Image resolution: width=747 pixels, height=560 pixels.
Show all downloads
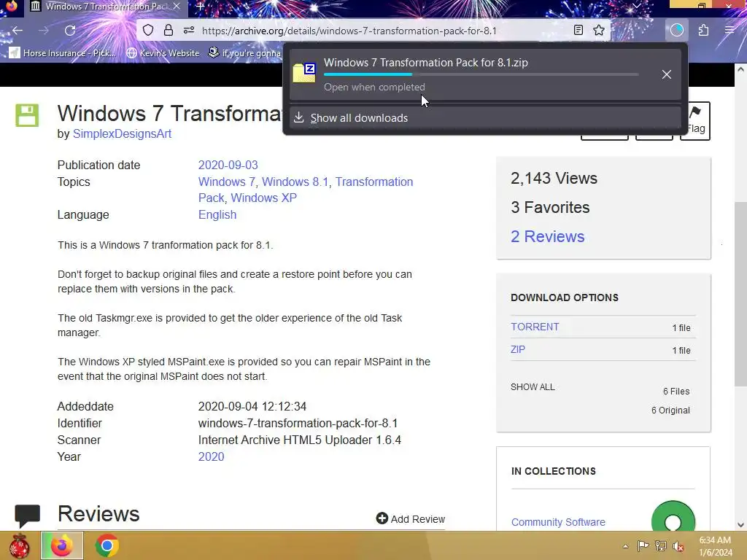click(x=485, y=117)
